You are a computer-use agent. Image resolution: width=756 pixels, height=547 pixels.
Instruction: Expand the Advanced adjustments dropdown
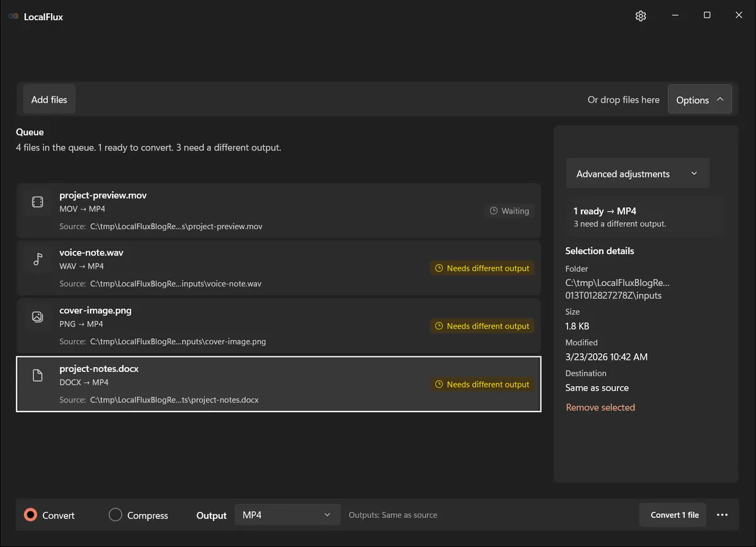(638, 174)
